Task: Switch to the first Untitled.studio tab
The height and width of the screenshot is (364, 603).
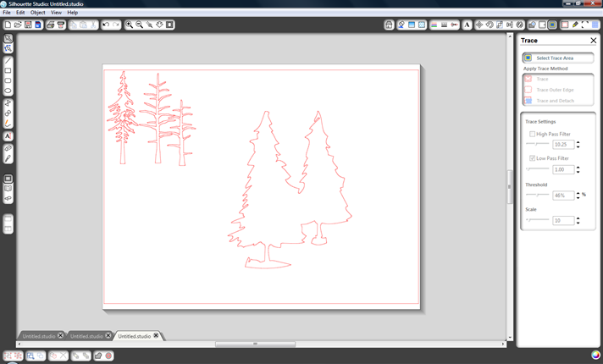Action: coord(39,336)
